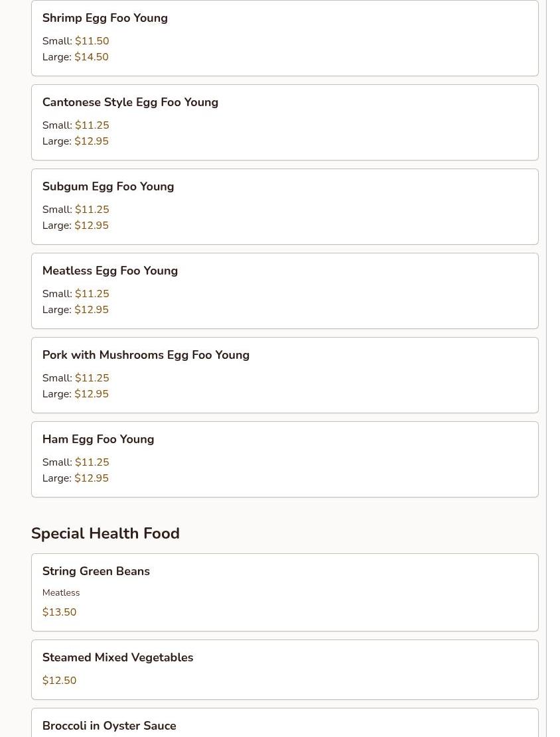Click the Meatless note under String Green Beans
The height and width of the screenshot is (737, 560).
pyautogui.click(x=61, y=593)
